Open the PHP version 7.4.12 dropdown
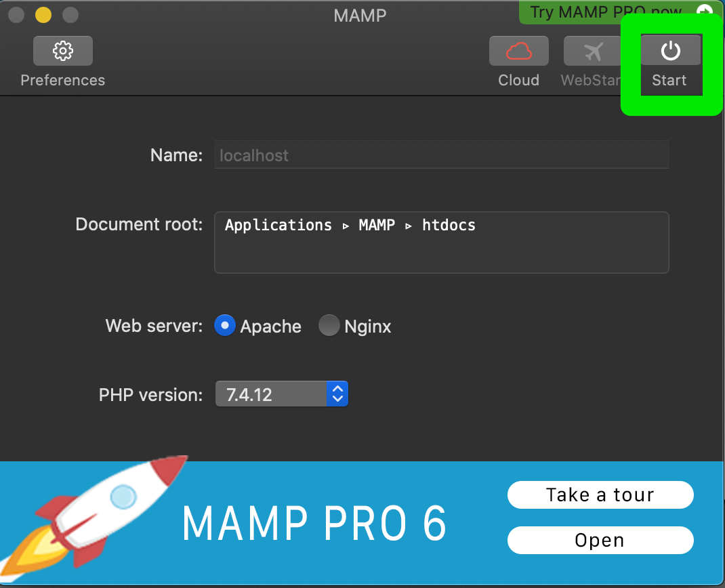The height and width of the screenshot is (588, 725). click(282, 394)
